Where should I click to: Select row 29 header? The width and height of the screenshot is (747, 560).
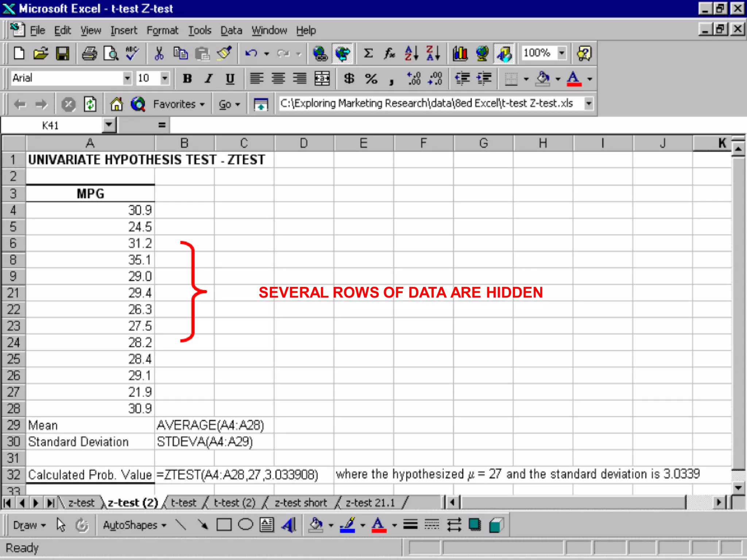click(x=13, y=425)
